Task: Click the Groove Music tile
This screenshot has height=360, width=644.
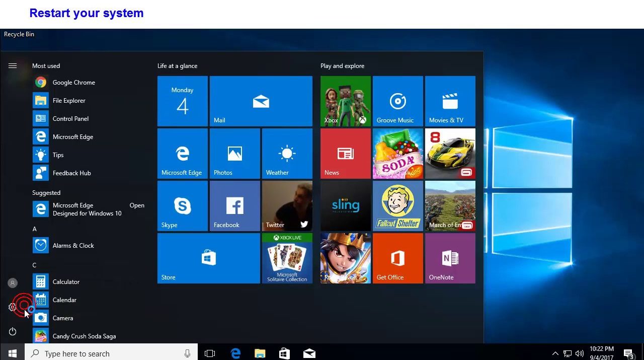Action: coord(397,101)
